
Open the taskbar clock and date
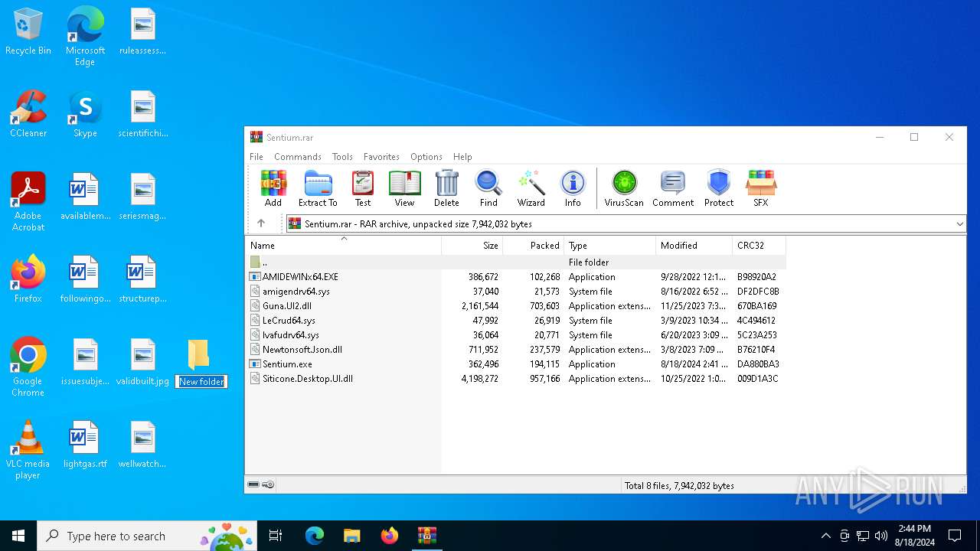coord(914,536)
